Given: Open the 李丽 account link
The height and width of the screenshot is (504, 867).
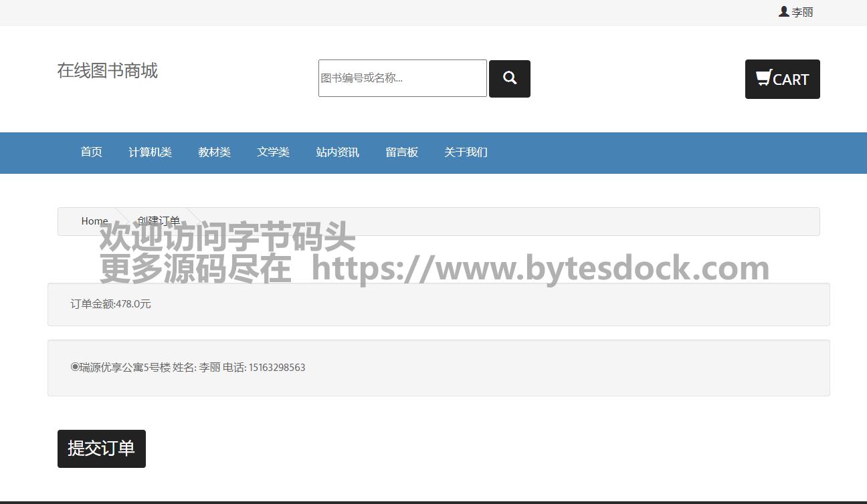Looking at the screenshot, I should coord(802,12).
